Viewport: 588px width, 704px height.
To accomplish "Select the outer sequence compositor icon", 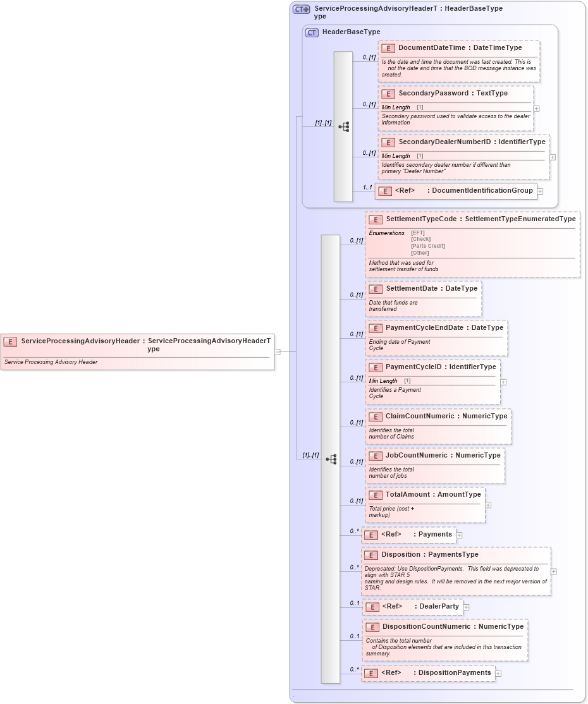I will point(331,459).
